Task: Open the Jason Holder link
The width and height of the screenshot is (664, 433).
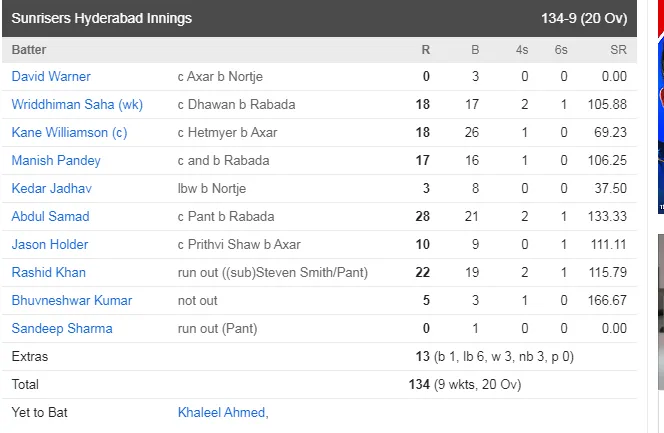Action: [x=50, y=244]
